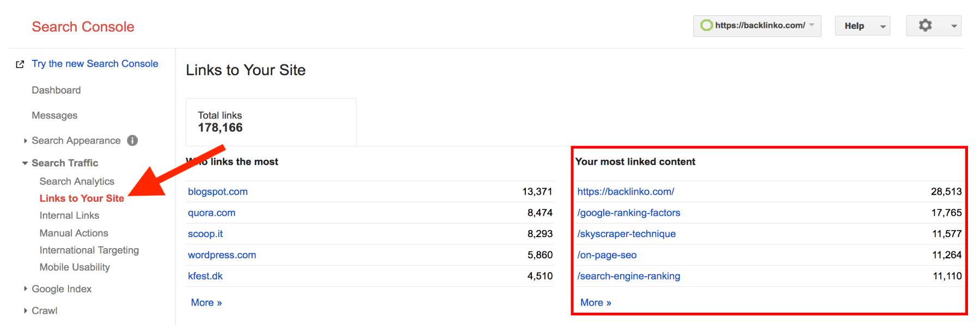Expand the Crawl section arrow
The width and height of the screenshot is (980, 329).
point(25,311)
